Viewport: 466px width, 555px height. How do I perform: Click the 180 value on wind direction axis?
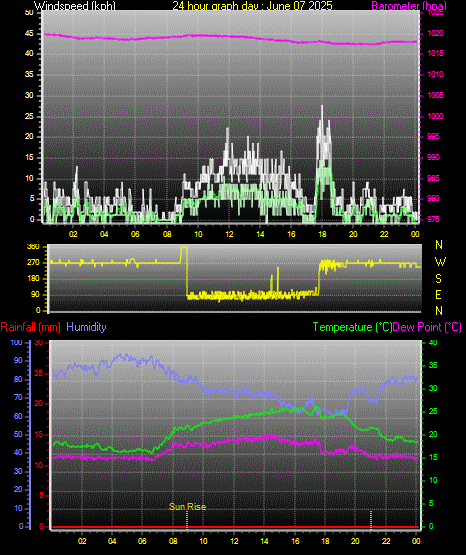(33, 279)
